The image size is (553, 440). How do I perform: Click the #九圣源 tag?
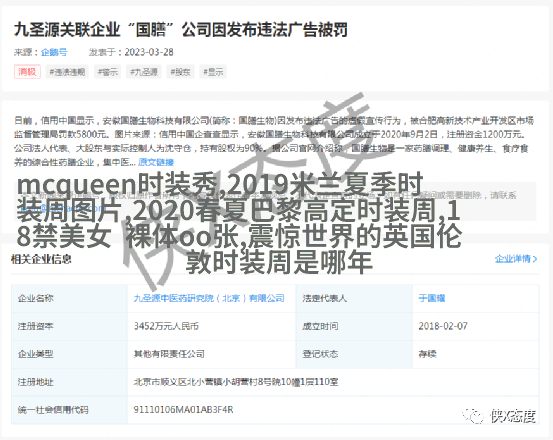tap(144, 72)
